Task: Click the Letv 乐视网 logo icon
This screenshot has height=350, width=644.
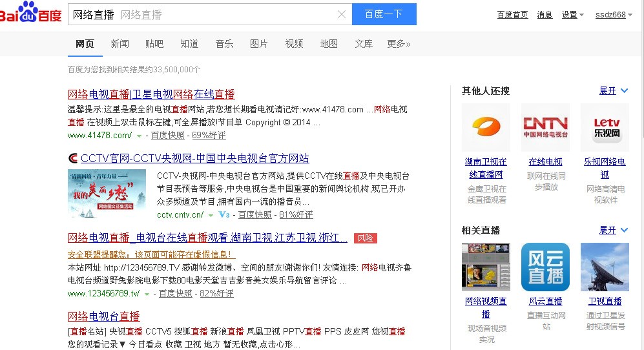Action: point(605,128)
